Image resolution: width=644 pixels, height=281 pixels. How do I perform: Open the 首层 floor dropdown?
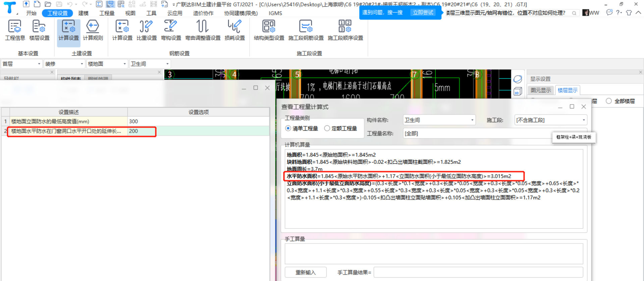coord(21,64)
